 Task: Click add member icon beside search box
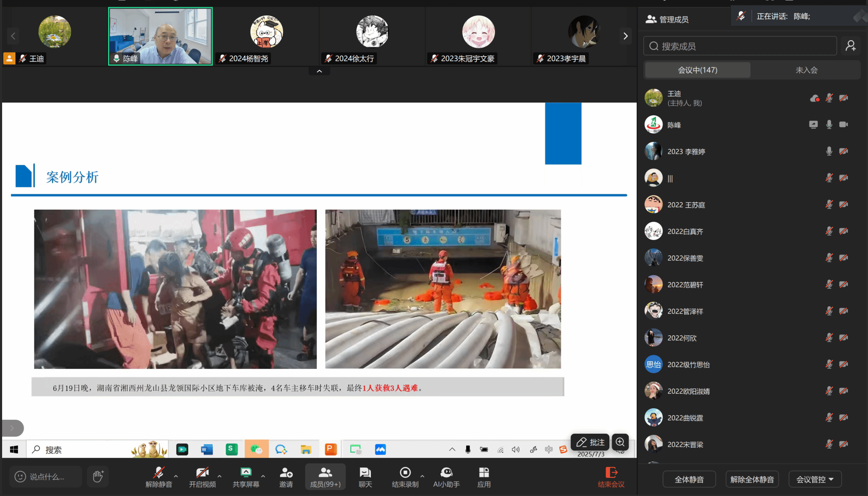pyautogui.click(x=850, y=46)
